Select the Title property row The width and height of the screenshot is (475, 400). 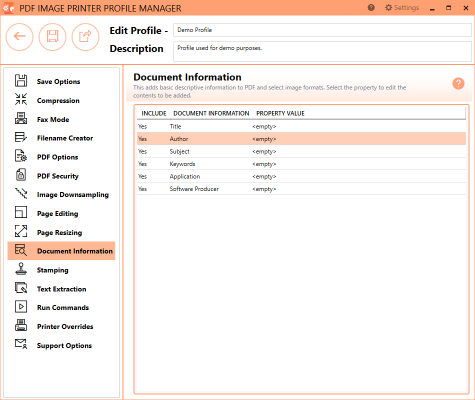point(301,126)
